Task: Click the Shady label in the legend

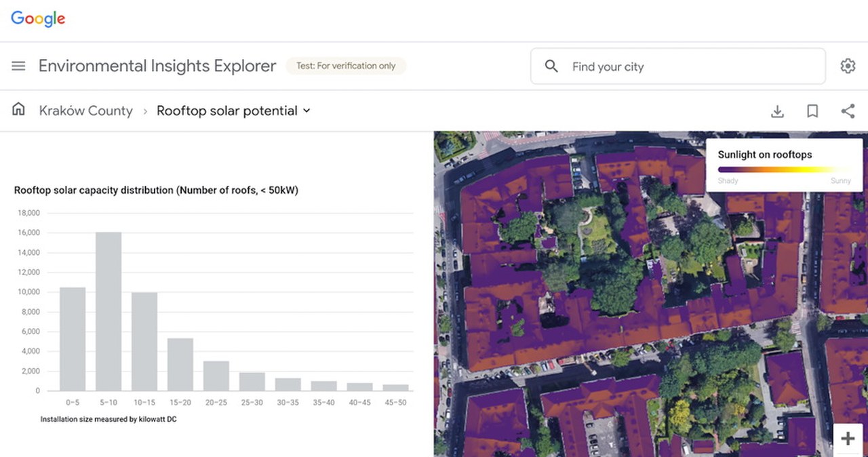Action: [x=728, y=180]
